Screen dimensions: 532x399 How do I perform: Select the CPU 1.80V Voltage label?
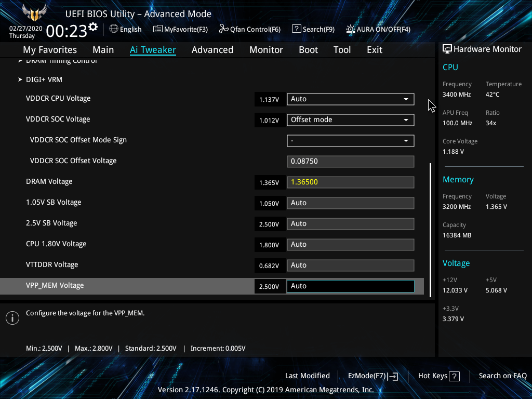coord(56,244)
